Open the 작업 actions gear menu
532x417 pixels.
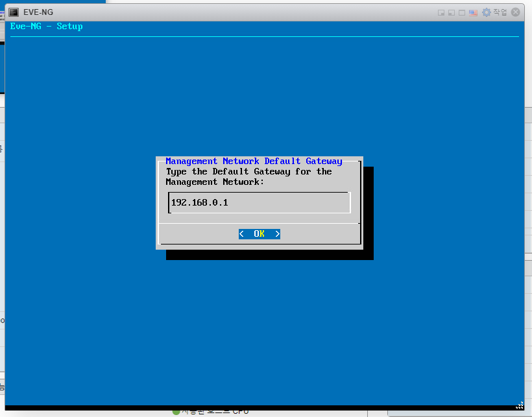point(494,12)
